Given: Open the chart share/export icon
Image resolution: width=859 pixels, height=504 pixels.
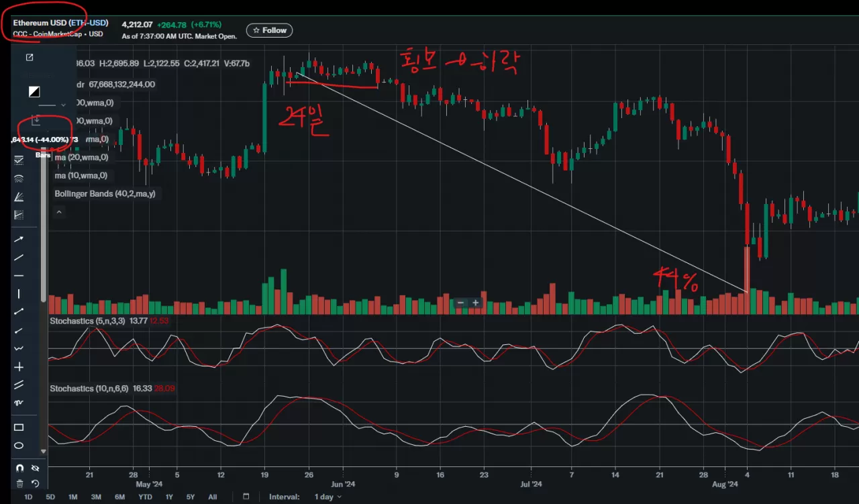Looking at the screenshot, I should click(30, 57).
